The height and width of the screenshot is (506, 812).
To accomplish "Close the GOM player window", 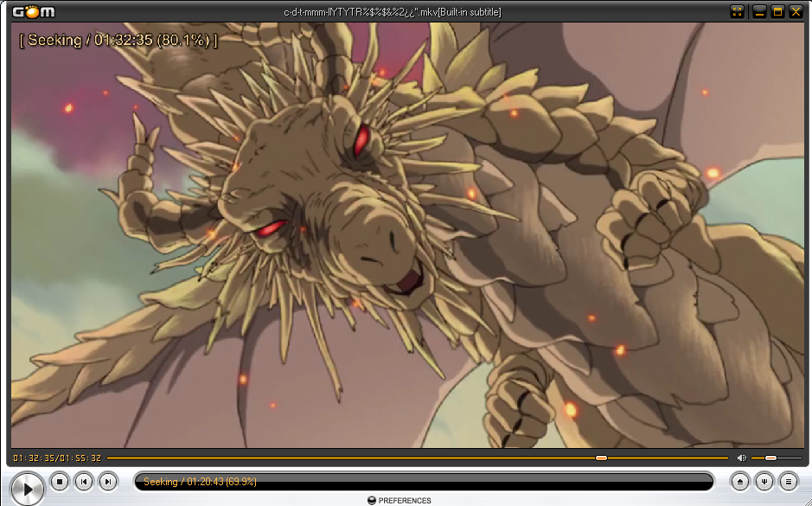I will pos(796,11).
